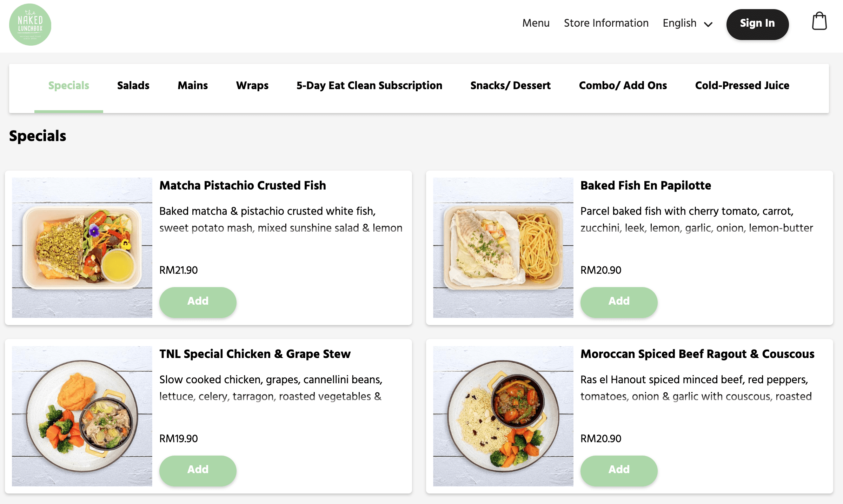Select the Wraps category tab
This screenshot has width=843, height=504.
point(252,86)
